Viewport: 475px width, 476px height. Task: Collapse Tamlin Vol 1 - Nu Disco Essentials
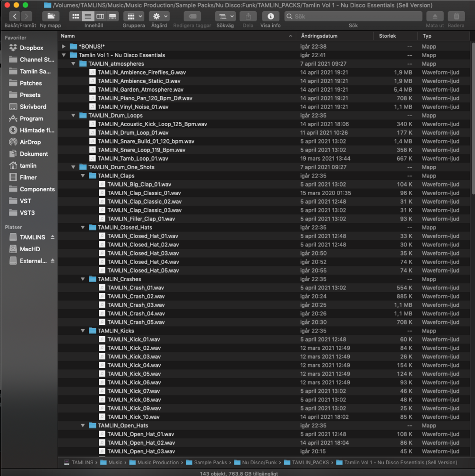[x=63, y=55]
